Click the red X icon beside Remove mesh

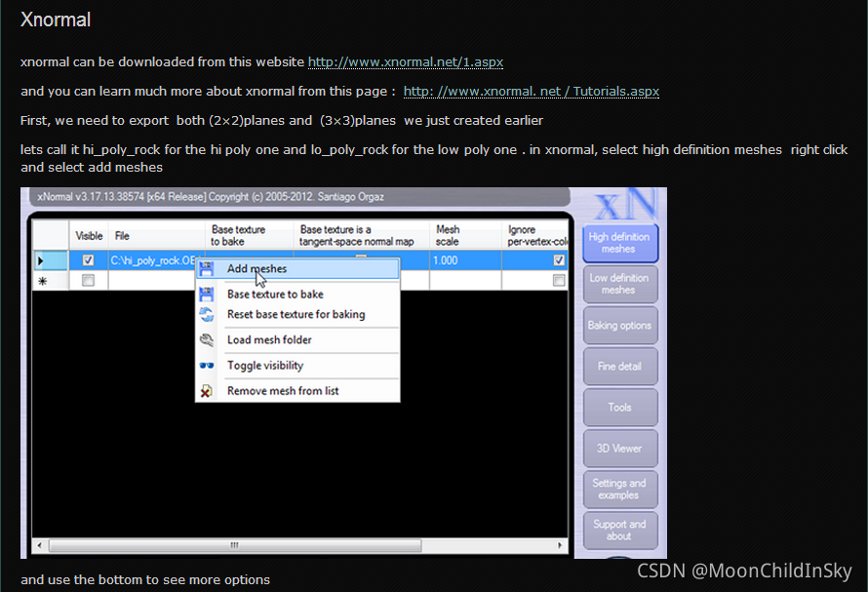click(206, 391)
